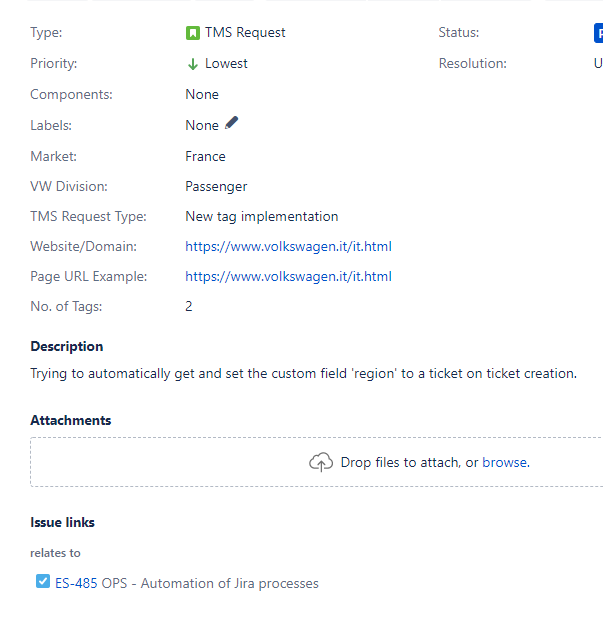Click the Labels 'None' value
603x629 pixels.
click(x=202, y=126)
